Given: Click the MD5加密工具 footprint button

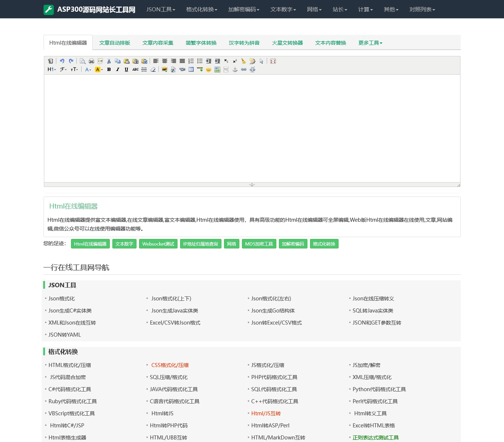Looking at the screenshot, I should click(259, 244).
